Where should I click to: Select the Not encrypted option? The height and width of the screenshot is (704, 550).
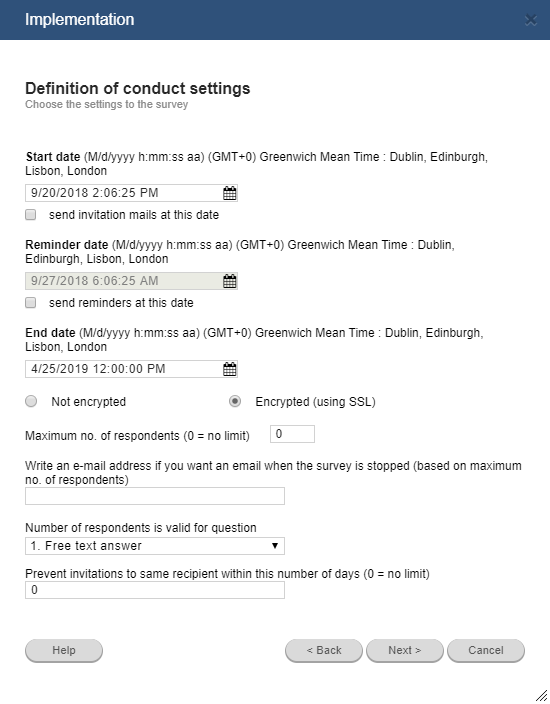click(x=31, y=401)
